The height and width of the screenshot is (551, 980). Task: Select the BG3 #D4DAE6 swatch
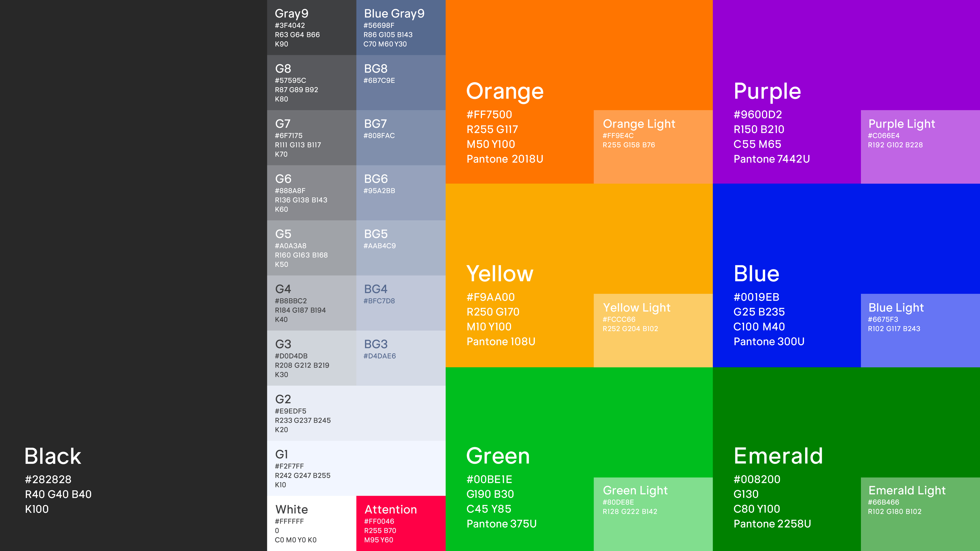pyautogui.click(x=401, y=358)
